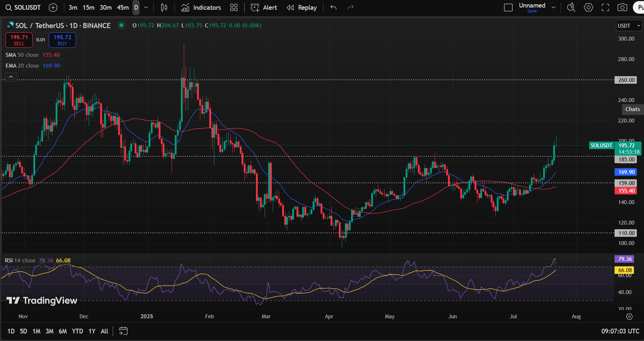Image resolution: width=644 pixels, height=341 pixels.
Task: Set range to 3M
Action: 50,331
